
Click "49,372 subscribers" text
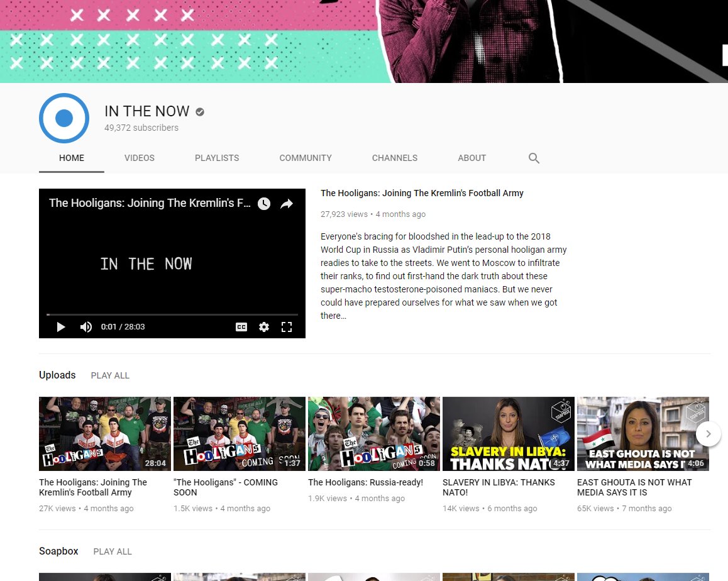[x=141, y=128]
